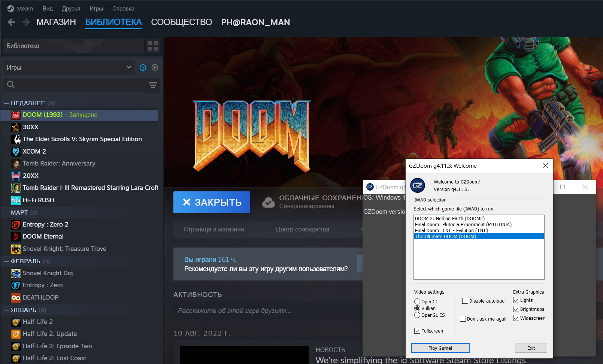Toggle the Widescreen checkbox
603x364 pixels.
(x=516, y=318)
